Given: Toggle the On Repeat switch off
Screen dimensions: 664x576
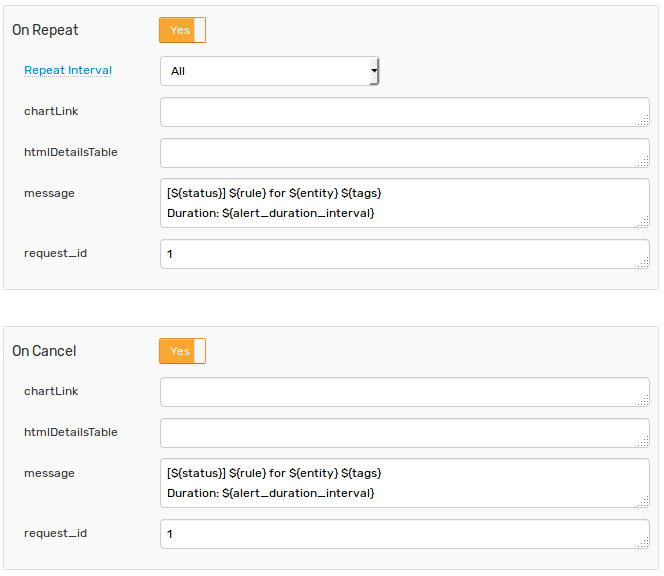Looking at the screenshot, I should tap(183, 30).
